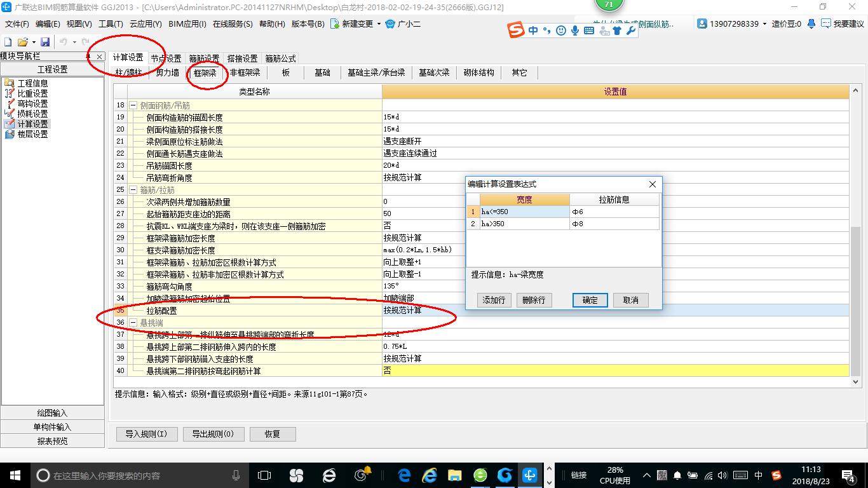Image resolution: width=868 pixels, height=488 pixels.
Task: Select the 剪力墙 component tab
Action: [168, 72]
